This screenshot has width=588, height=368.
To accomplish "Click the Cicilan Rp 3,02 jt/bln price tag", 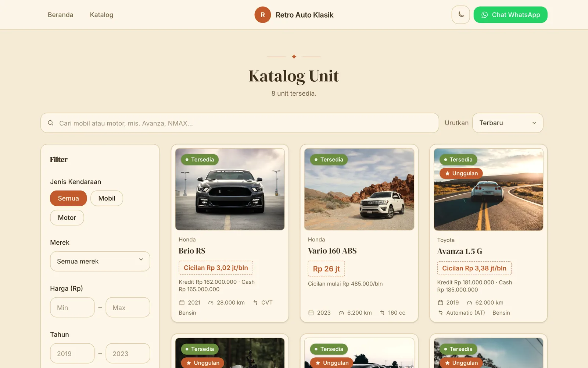I will click(216, 268).
